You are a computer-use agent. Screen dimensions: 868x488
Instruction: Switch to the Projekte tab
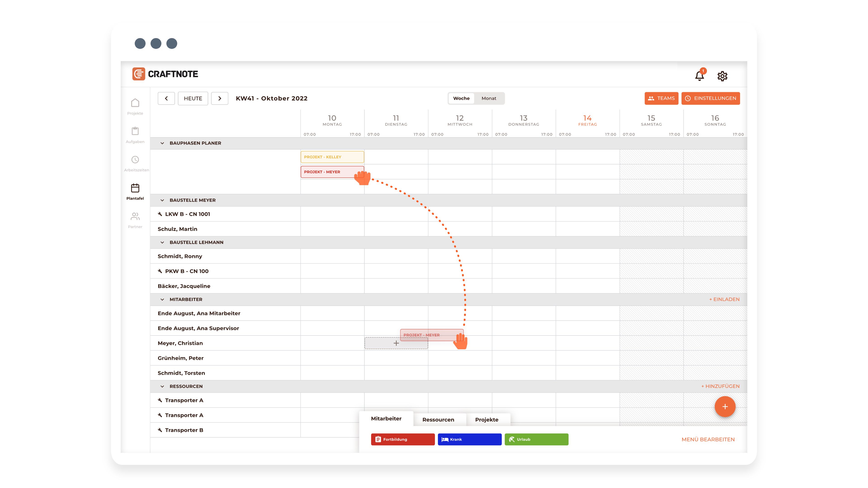[x=487, y=420]
